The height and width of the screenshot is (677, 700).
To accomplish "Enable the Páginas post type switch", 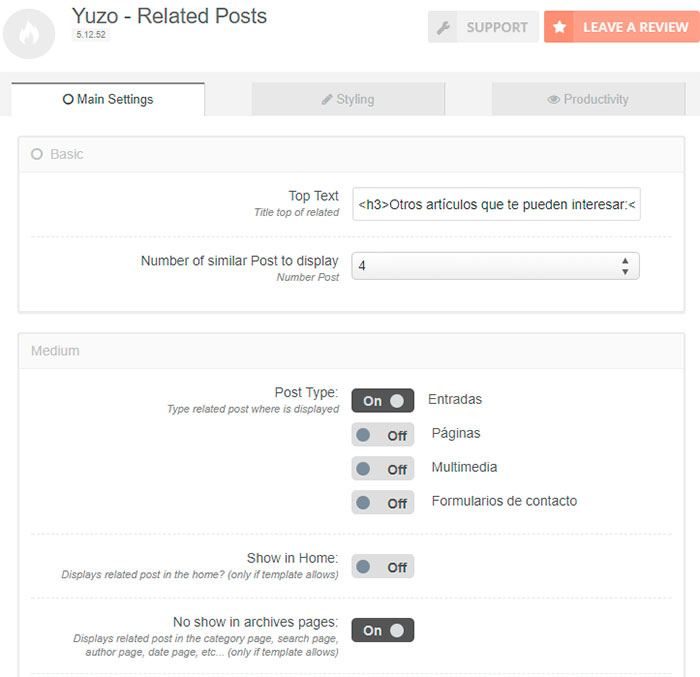I will coord(383,435).
